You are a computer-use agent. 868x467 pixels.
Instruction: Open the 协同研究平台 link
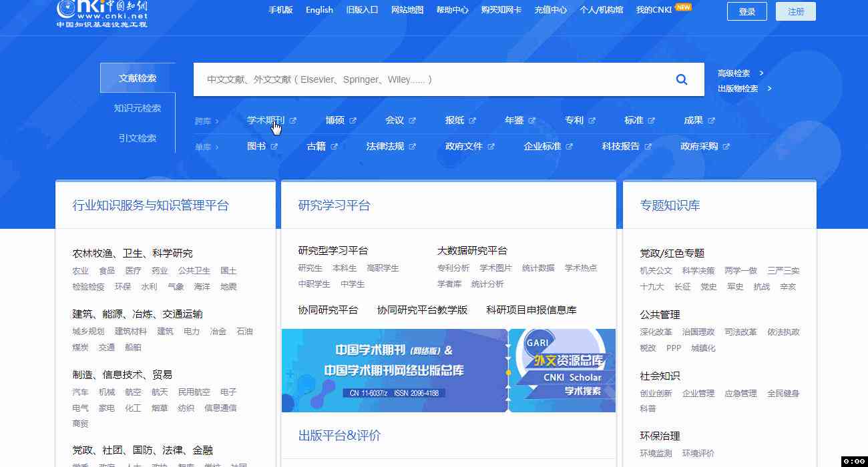(x=328, y=310)
